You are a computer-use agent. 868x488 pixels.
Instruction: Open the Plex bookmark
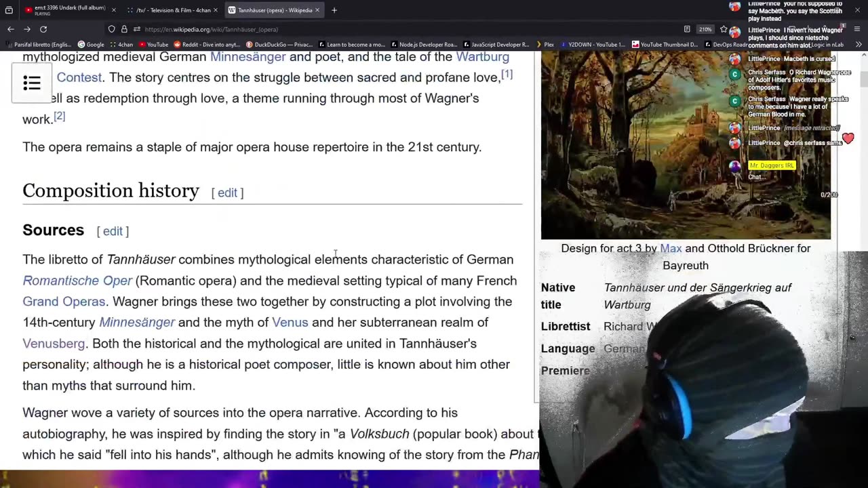545,45
